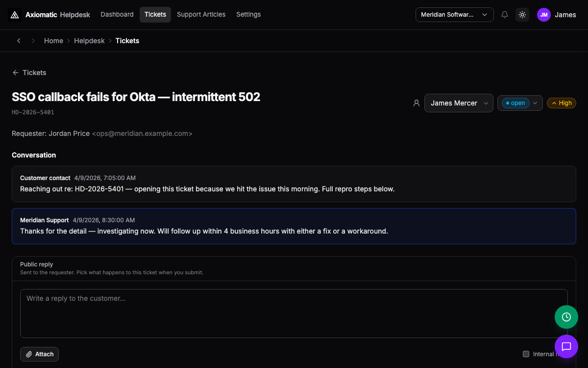Select ticket ID HD-2026-5401 text
The image size is (588, 368).
[33, 112]
